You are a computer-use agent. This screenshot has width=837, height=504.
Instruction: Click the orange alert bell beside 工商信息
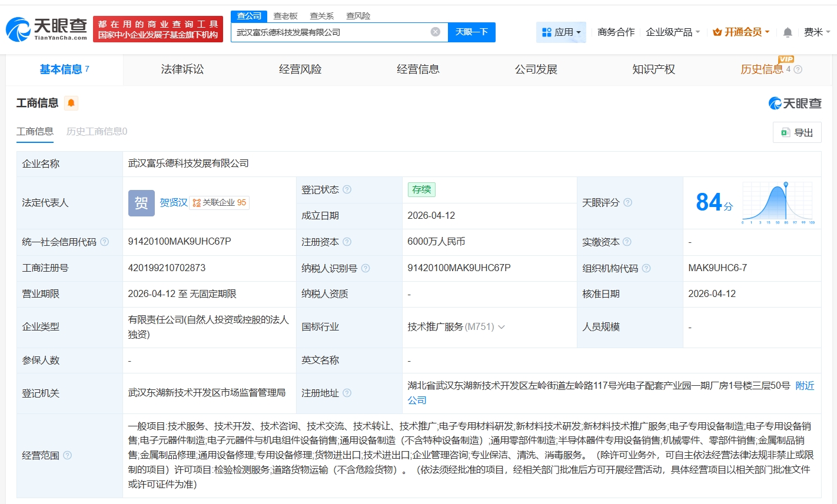71,104
